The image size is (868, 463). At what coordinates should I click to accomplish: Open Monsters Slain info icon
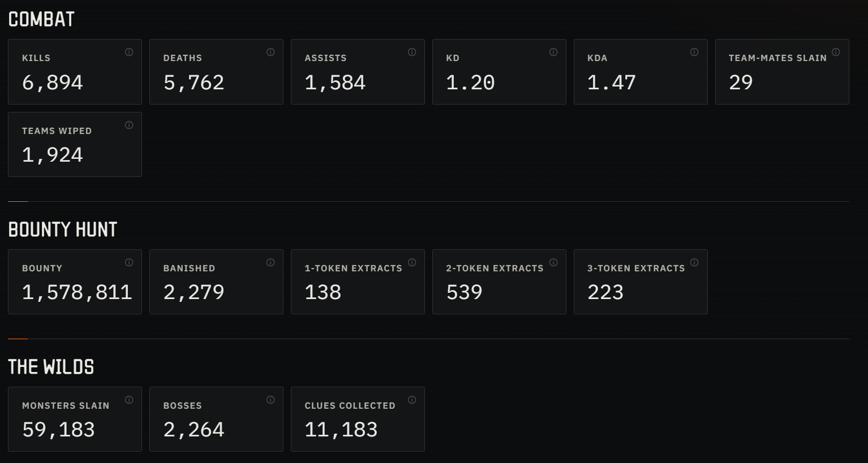click(129, 400)
